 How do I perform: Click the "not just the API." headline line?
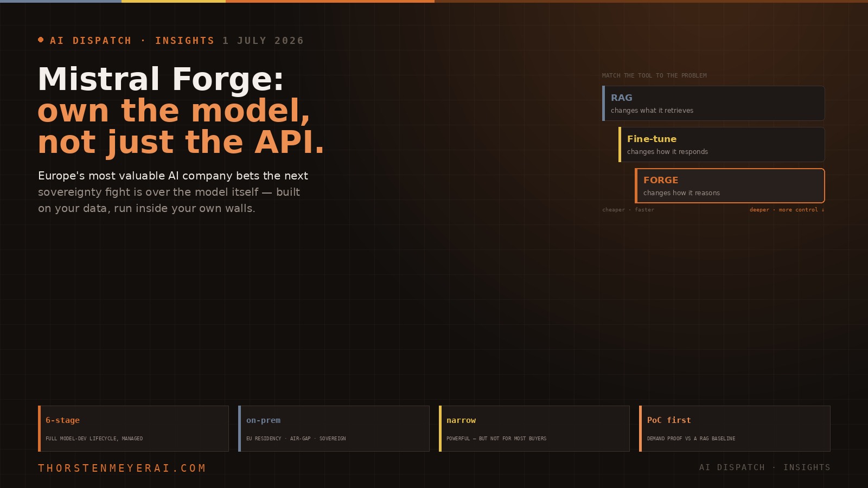coord(181,142)
